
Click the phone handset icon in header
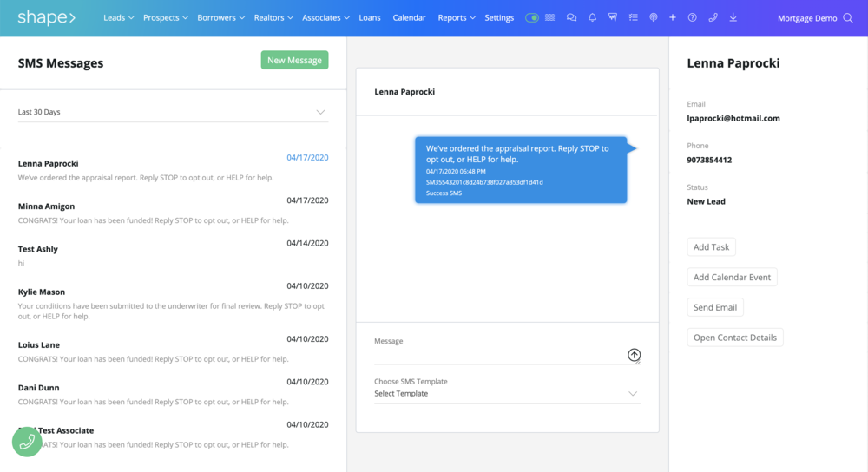(x=713, y=17)
